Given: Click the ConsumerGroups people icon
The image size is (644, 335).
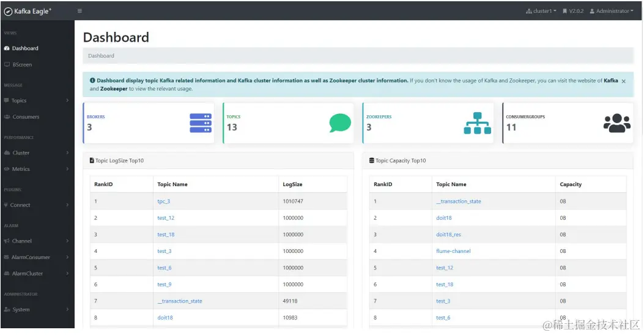Looking at the screenshot, I should [x=616, y=123].
